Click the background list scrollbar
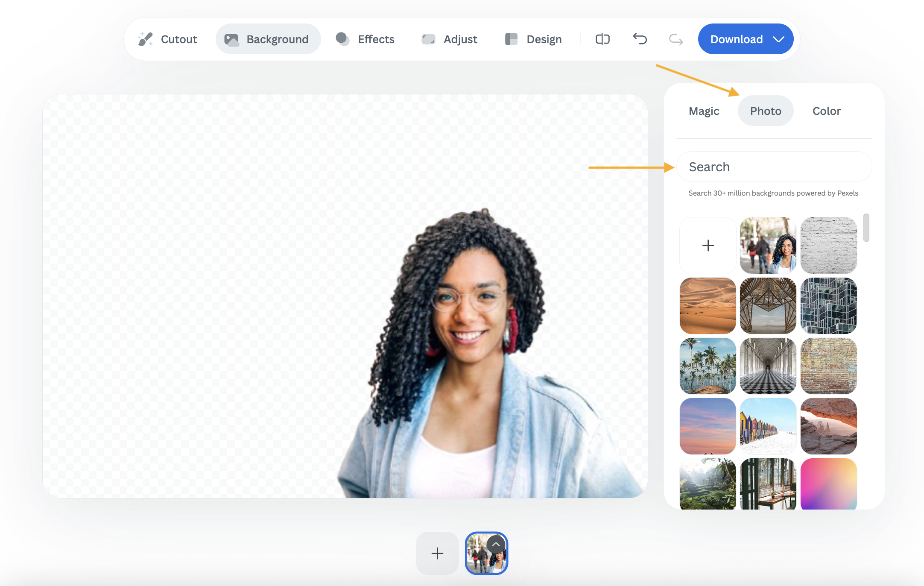Screen dimensions: 924x586 (x=866, y=228)
